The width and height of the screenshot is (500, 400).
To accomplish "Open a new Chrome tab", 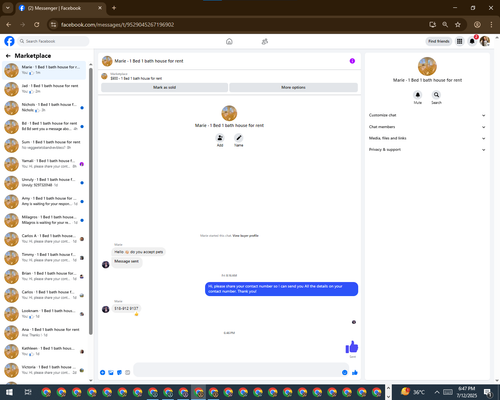I will tap(114, 8).
